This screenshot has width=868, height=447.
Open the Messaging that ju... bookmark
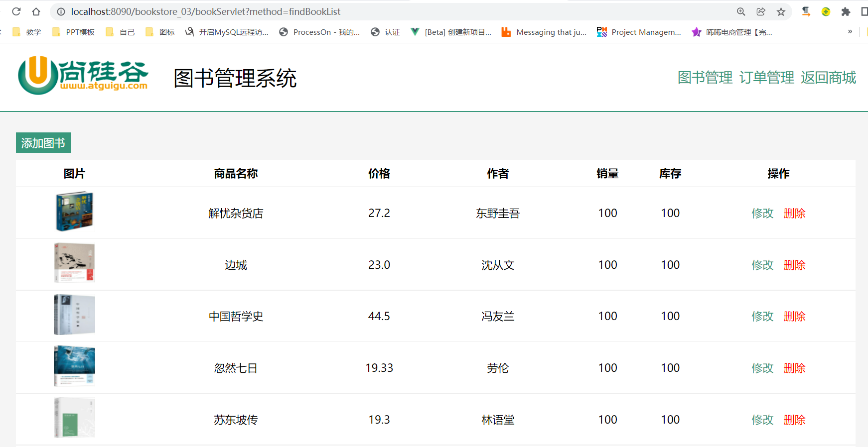coord(544,32)
